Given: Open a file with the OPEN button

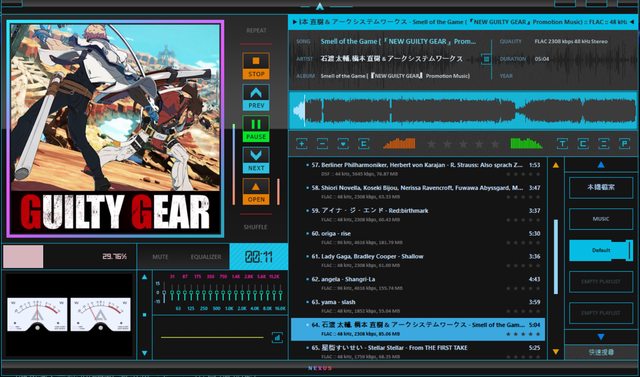Looking at the screenshot, I should click(256, 192).
